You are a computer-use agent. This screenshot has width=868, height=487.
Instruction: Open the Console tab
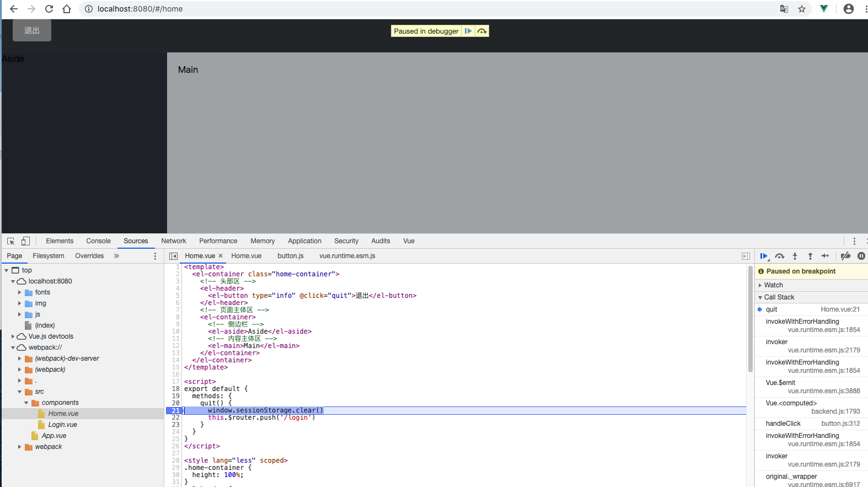98,241
